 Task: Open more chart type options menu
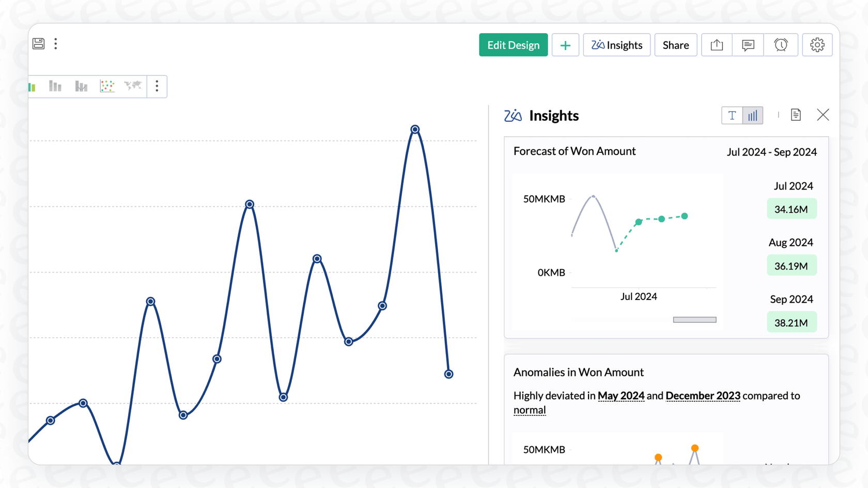click(157, 86)
